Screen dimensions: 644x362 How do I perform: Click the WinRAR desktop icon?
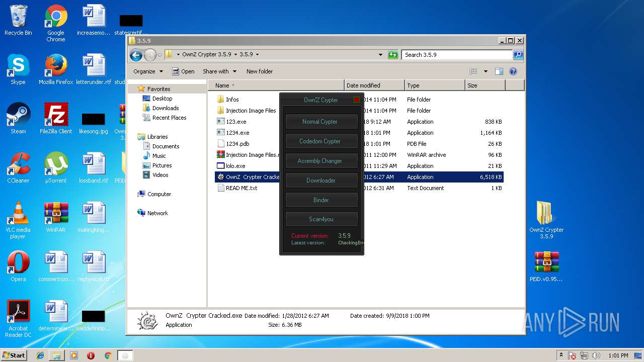click(56, 218)
